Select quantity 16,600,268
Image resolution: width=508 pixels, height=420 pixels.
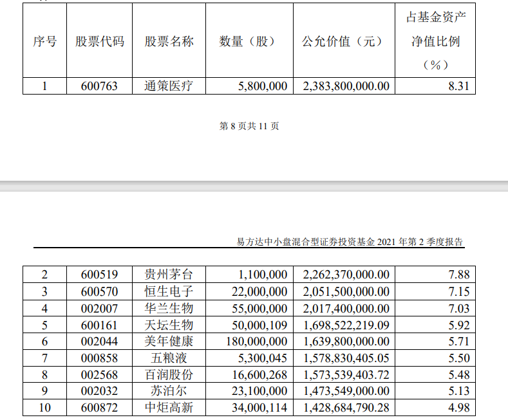pos(259,375)
